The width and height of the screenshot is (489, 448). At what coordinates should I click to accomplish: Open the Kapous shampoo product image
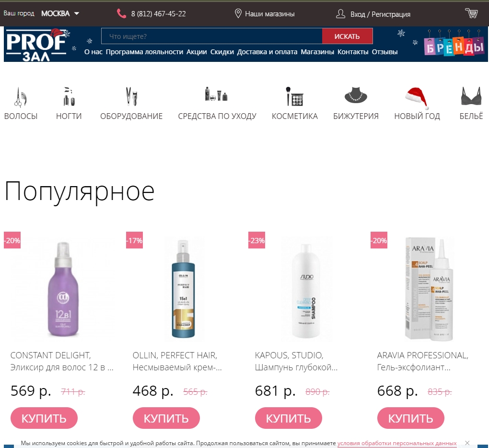pos(306,290)
